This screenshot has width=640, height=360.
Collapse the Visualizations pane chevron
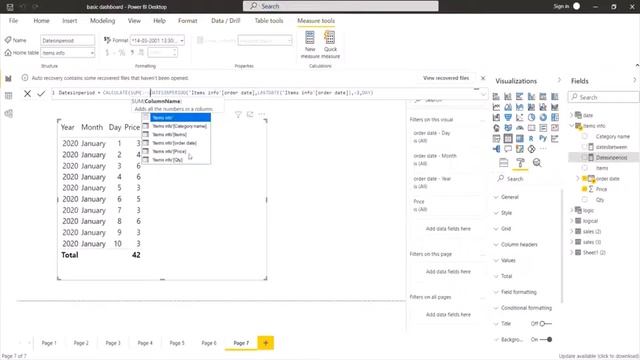click(559, 80)
